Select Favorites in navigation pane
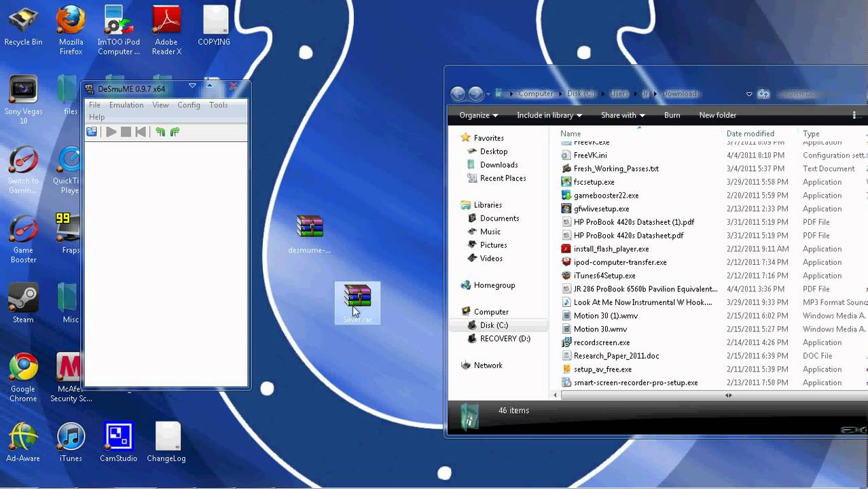Viewport: 868px width, 489px height. click(x=482, y=138)
